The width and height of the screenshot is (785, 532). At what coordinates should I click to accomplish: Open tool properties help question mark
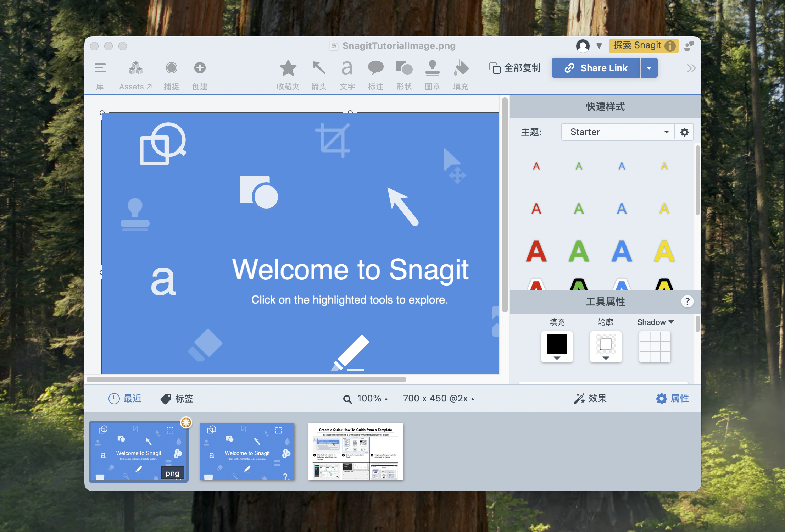pos(687,301)
